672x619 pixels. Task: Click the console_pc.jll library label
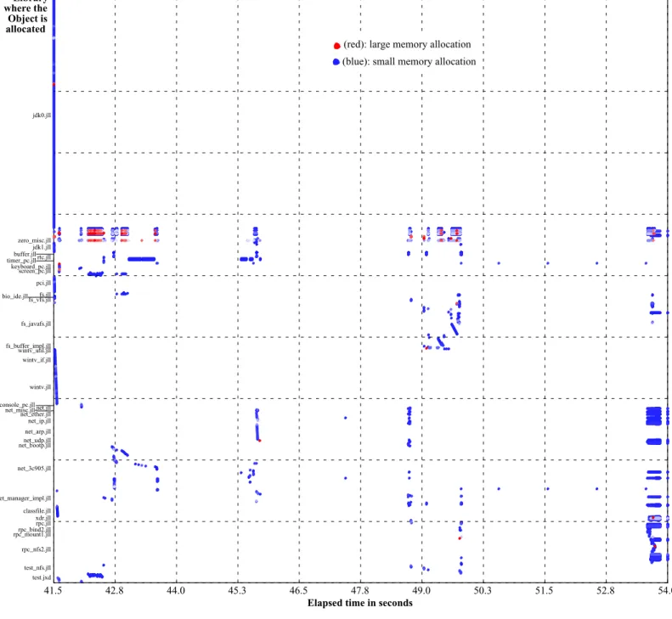17,405
